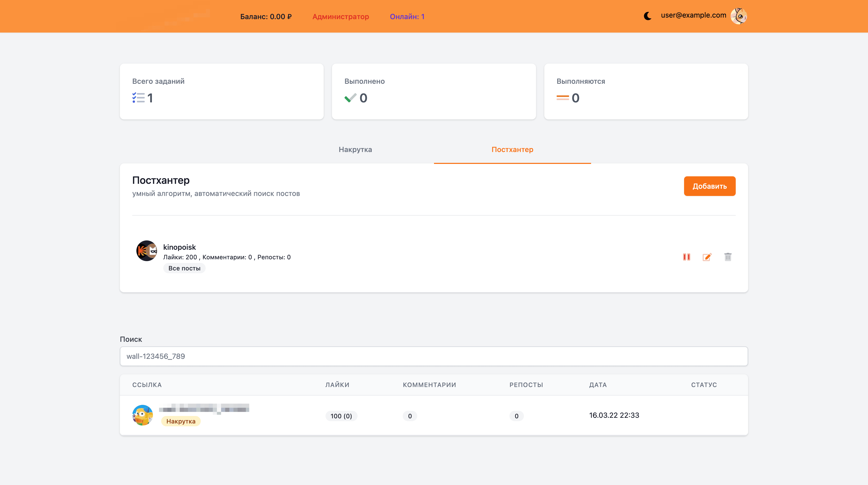Pause the kinopoisk posthunter task
Viewport: 868px width, 485px height.
click(x=686, y=257)
